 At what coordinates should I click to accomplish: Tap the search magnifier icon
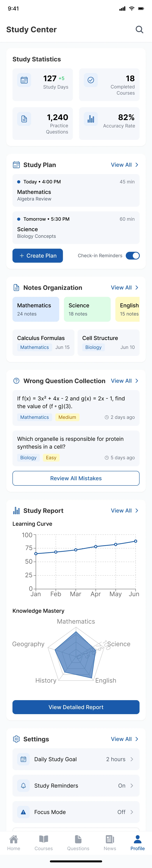[x=140, y=30]
